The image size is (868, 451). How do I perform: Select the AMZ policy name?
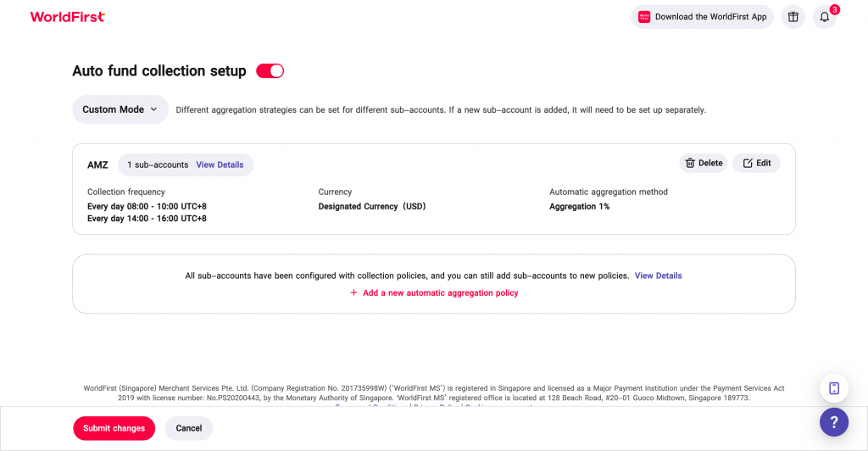coord(97,164)
